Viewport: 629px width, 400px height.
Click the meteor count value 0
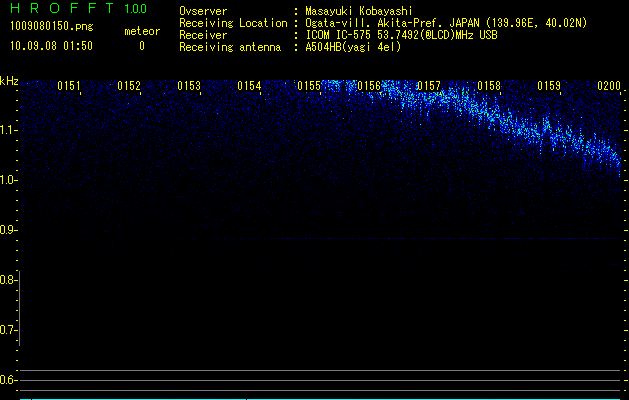coord(142,46)
